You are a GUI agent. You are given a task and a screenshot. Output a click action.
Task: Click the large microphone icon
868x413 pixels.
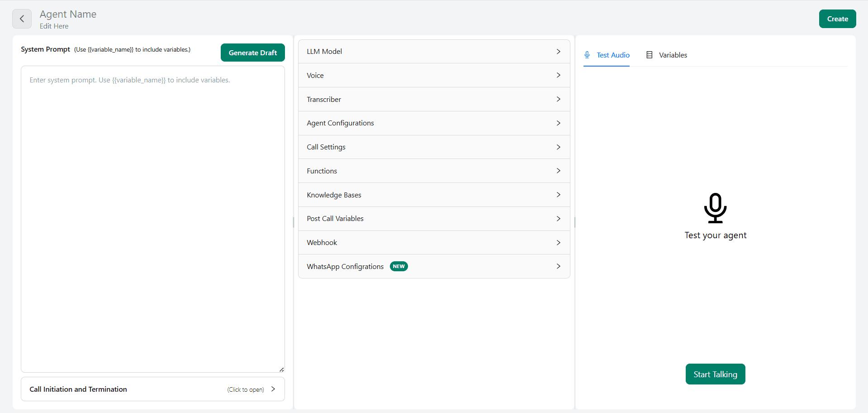(x=715, y=208)
